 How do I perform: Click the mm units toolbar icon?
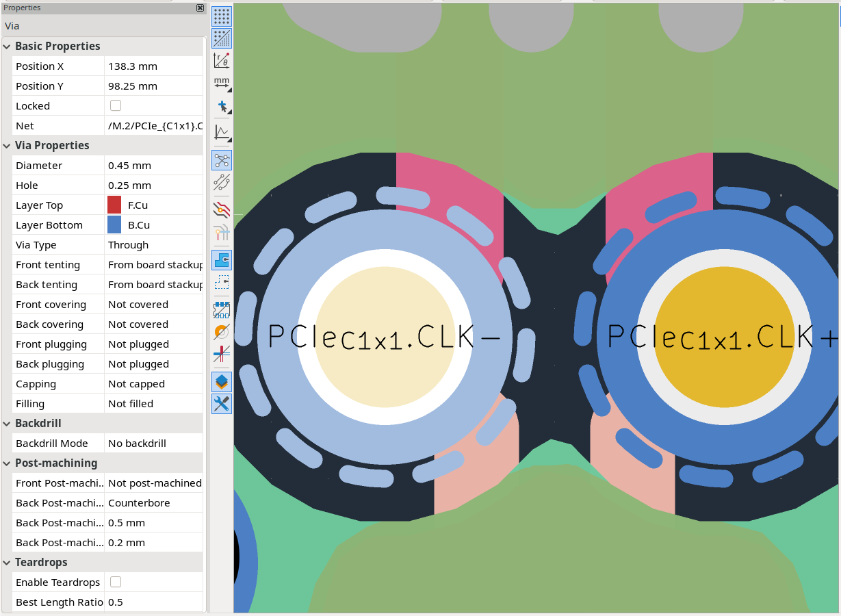tap(222, 83)
